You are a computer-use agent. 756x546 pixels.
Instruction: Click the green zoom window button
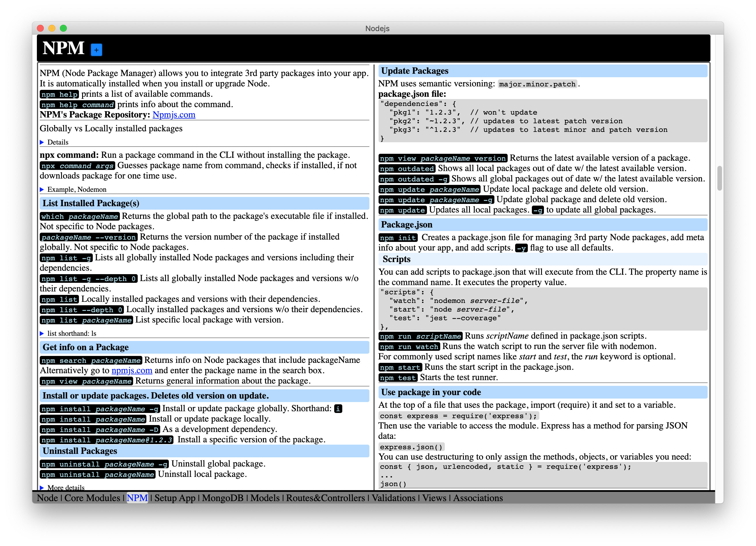pyautogui.click(x=63, y=28)
